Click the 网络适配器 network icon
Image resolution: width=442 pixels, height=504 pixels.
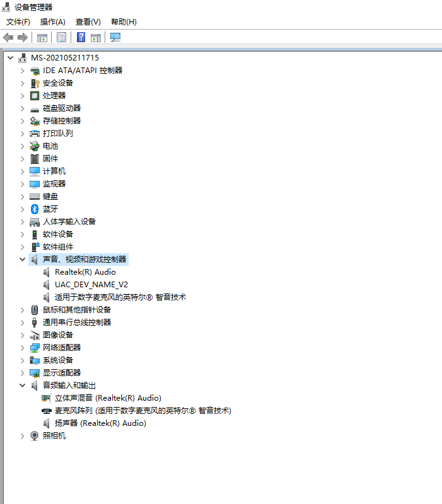coord(35,348)
